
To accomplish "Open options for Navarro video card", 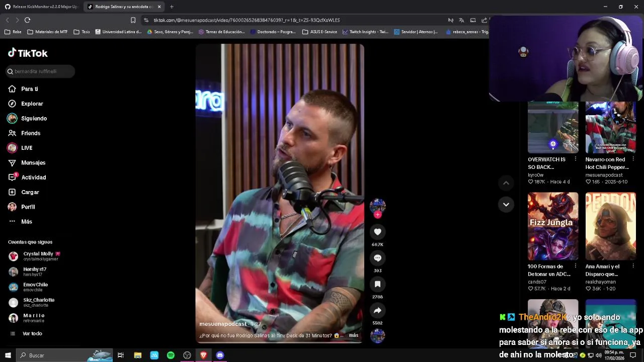I will 633,159.
